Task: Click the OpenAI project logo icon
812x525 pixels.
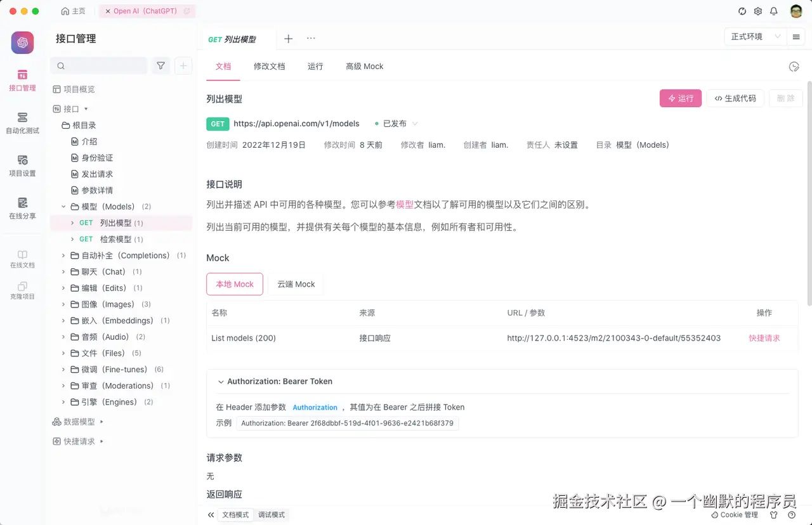Action: (x=22, y=42)
